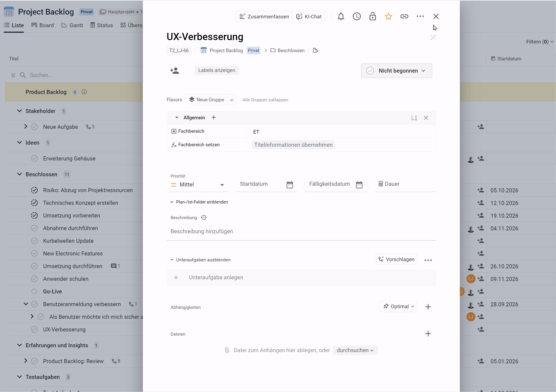The image size is (556, 392).
Task: Collapse the Stakeholder group
Action: click(20, 111)
